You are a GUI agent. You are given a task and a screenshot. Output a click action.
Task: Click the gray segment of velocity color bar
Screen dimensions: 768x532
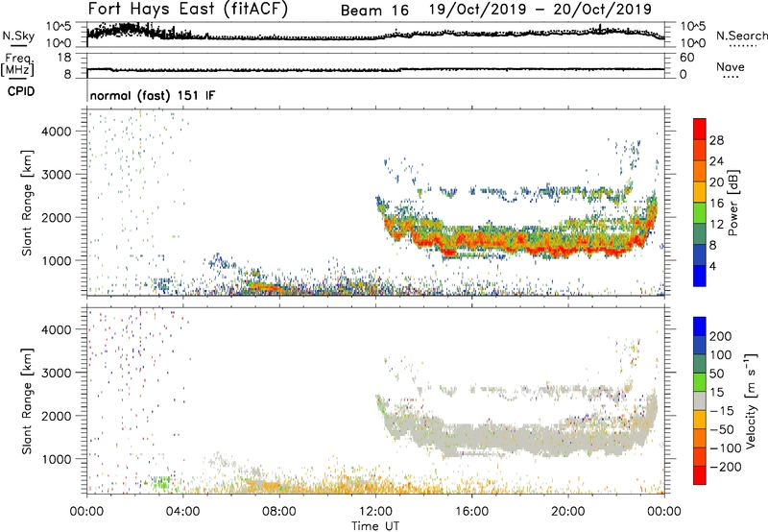(700, 401)
